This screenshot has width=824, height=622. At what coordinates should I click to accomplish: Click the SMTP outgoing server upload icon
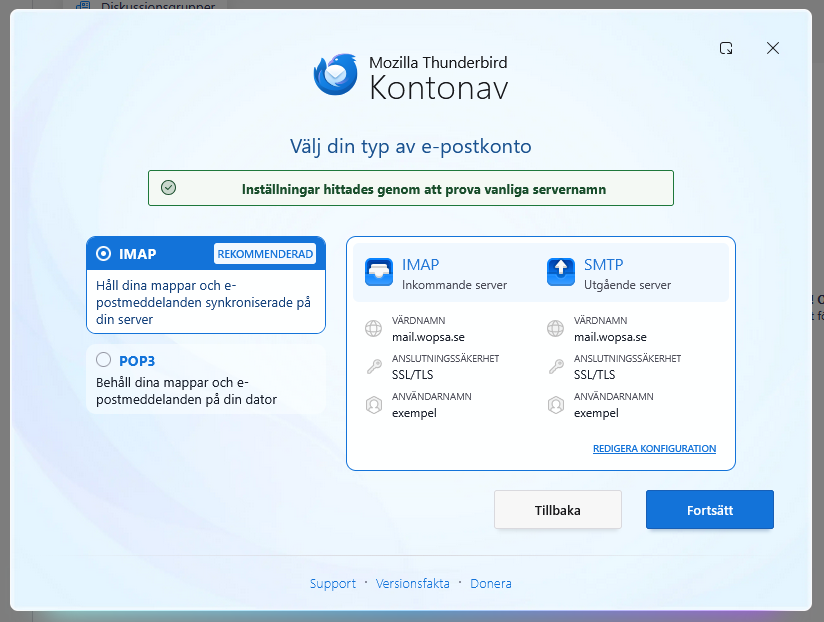pyautogui.click(x=561, y=272)
